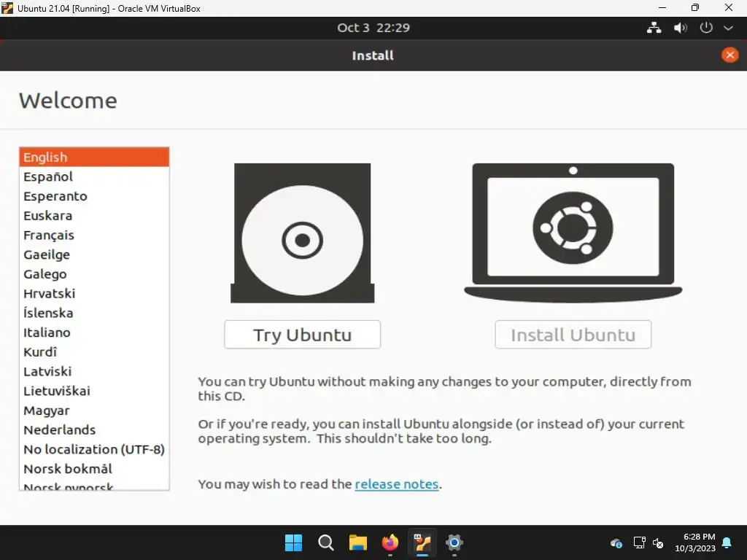
Task: Select Italiano in the language list
Action: coord(94,332)
